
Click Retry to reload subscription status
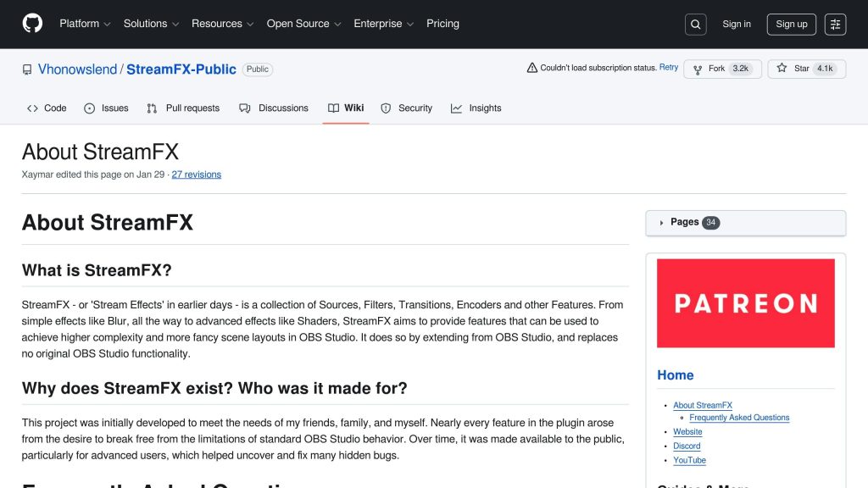(669, 67)
